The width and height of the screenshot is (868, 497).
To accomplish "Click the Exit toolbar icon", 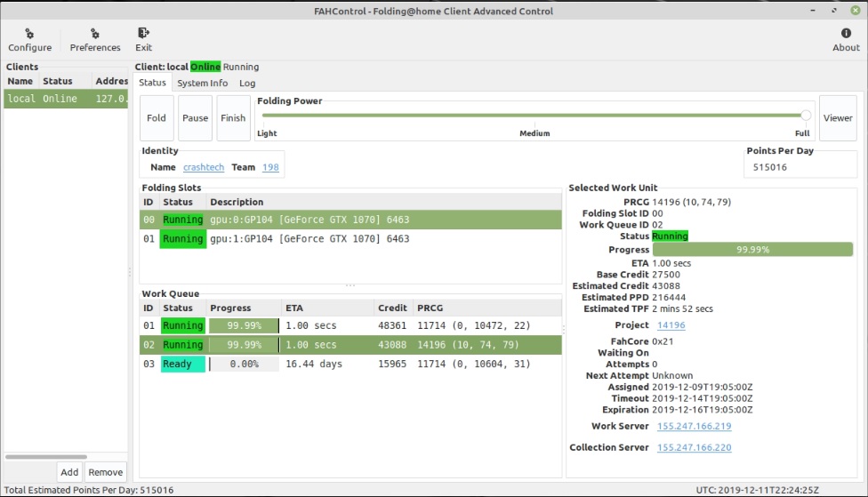I will [x=143, y=40].
